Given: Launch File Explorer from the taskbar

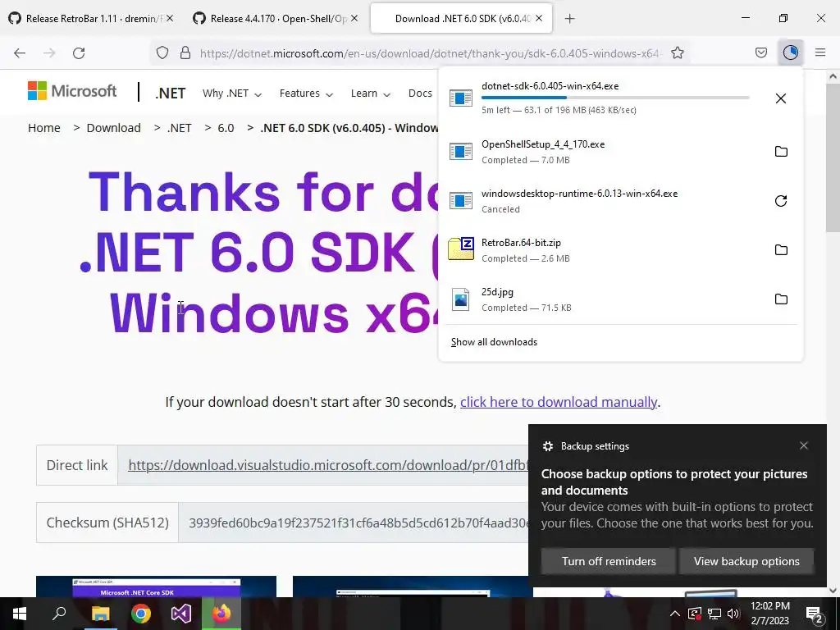Looking at the screenshot, I should (x=100, y=614).
